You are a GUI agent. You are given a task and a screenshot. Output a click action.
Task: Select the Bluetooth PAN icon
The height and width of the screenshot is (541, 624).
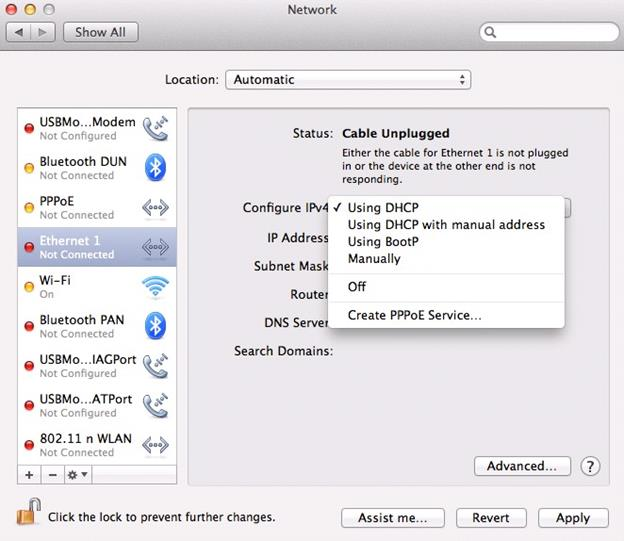155,326
